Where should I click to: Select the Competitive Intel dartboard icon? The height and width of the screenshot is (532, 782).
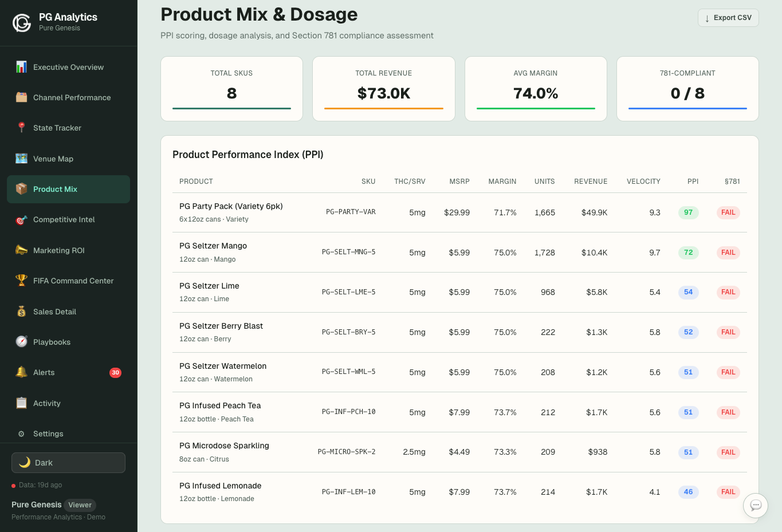[x=20, y=219]
